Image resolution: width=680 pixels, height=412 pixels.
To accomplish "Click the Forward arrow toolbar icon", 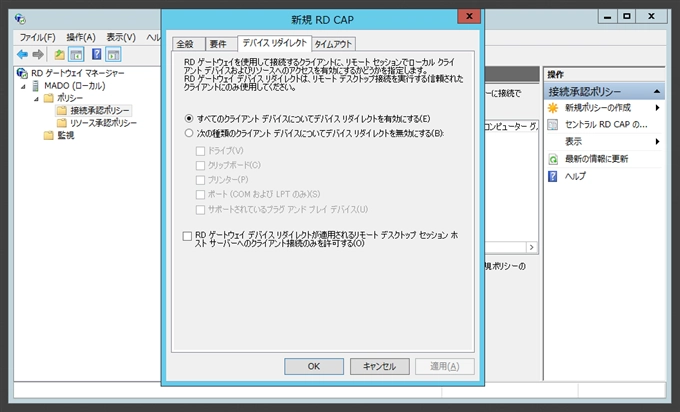I will click(x=38, y=55).
